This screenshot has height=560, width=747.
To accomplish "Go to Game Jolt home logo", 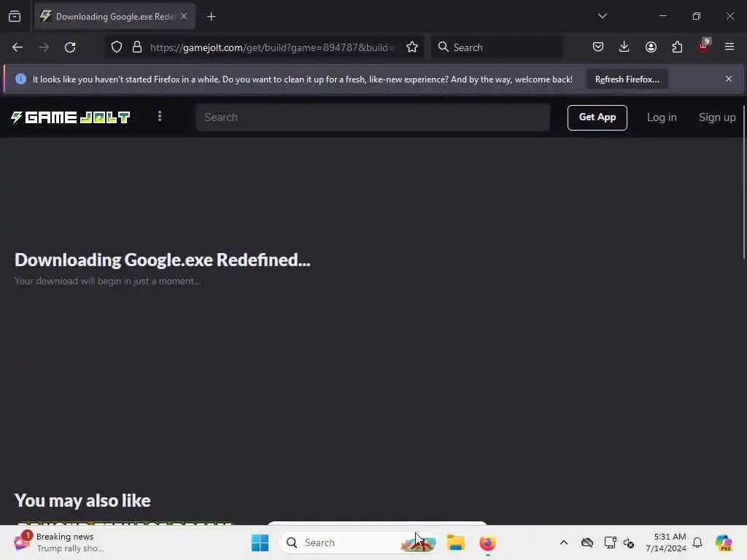I will tap(71, 117).
